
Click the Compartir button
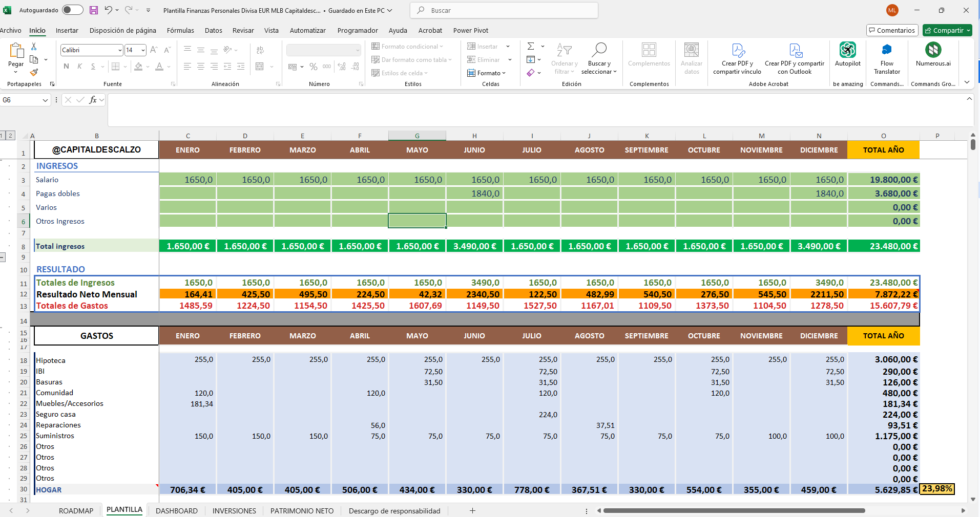tap(947, 31)
